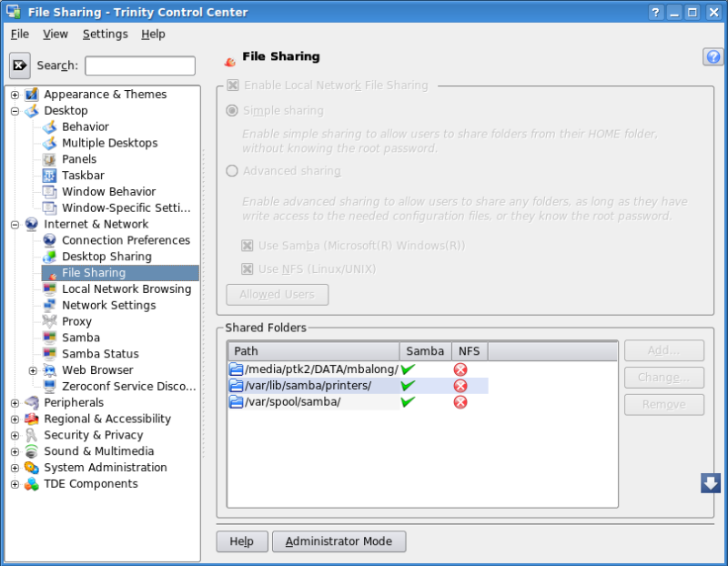728x566 pixels.
Task: Click the blue down arrow icon
Action: pos(711,483)
